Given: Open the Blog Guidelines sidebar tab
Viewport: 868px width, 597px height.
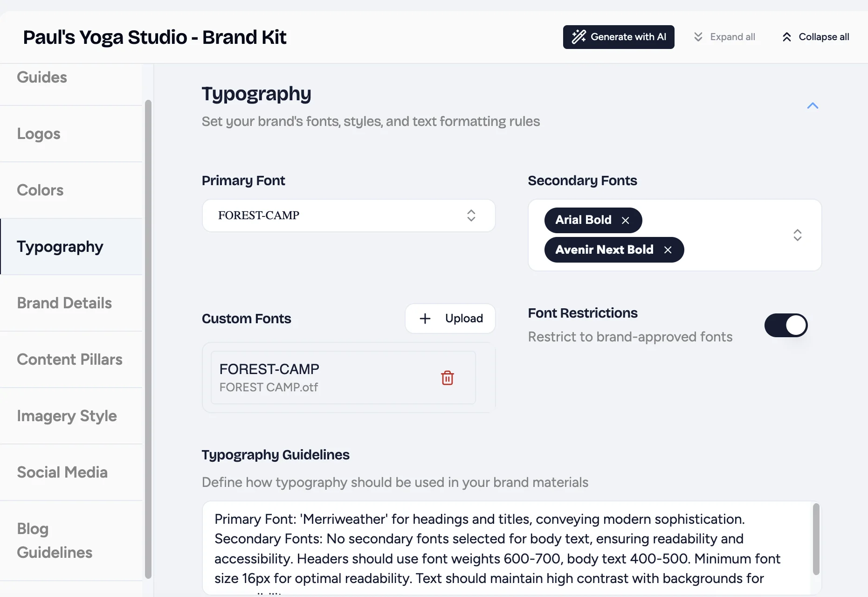Looking at the screenshot, I should tap(71, 541).
